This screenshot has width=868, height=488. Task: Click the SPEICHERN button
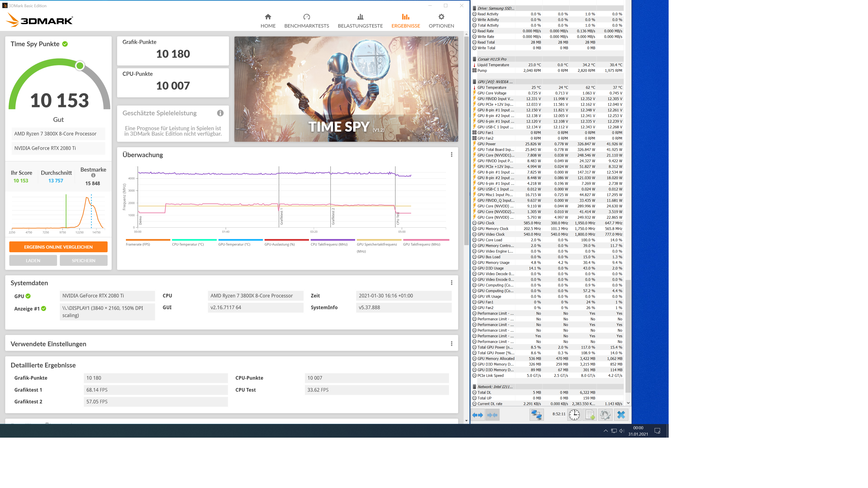point(84,260)
